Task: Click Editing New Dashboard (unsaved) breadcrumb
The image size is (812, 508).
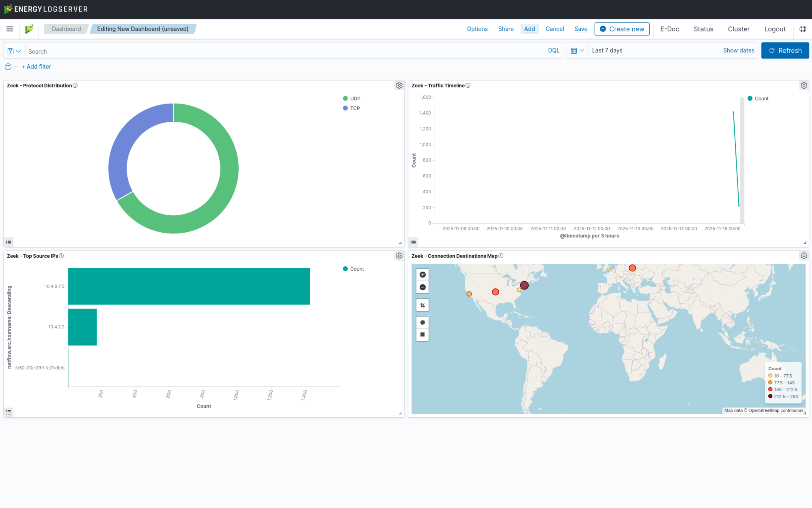Action: 143,29
